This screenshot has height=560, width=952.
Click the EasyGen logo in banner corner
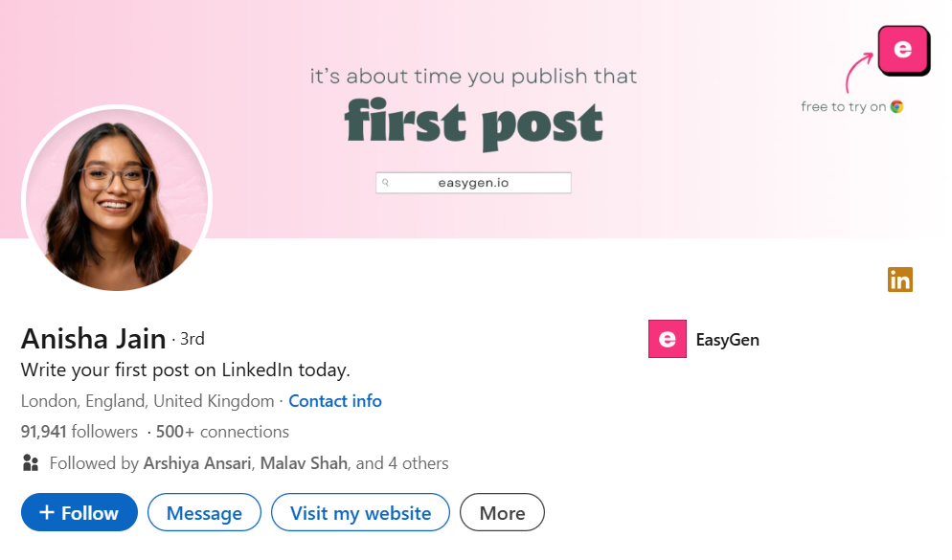pos(903,50)
